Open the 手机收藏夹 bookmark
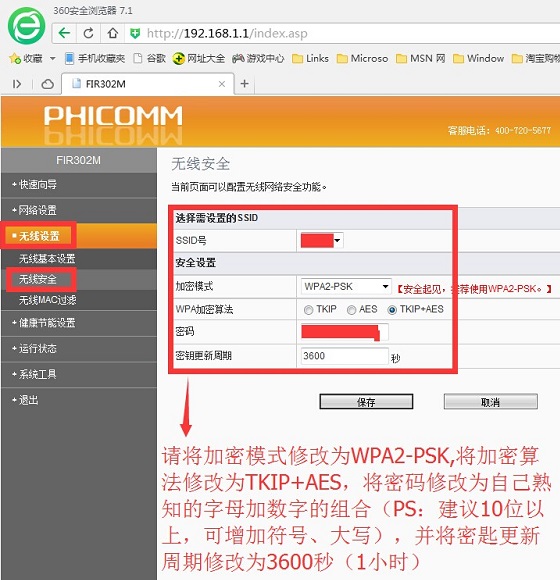This screenshot has width=560, height=580. [95, 58]
